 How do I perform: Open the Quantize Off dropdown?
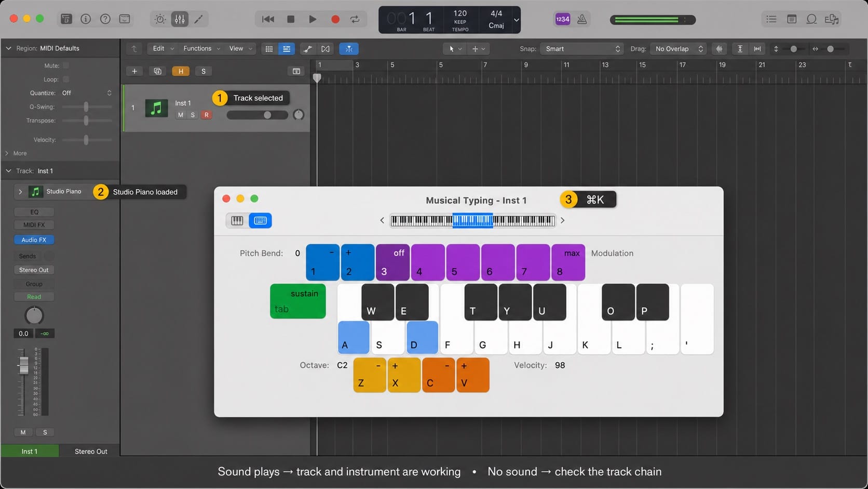(x=87, y=93)
